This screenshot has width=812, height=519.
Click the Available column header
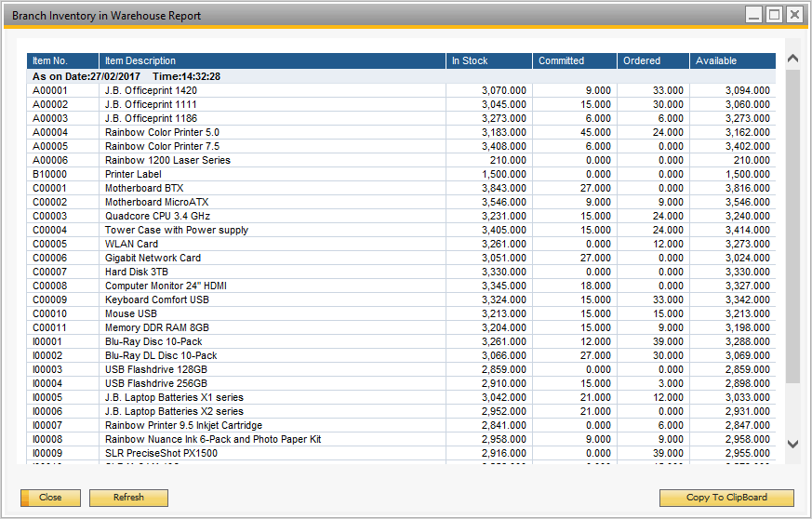[733, 60]
